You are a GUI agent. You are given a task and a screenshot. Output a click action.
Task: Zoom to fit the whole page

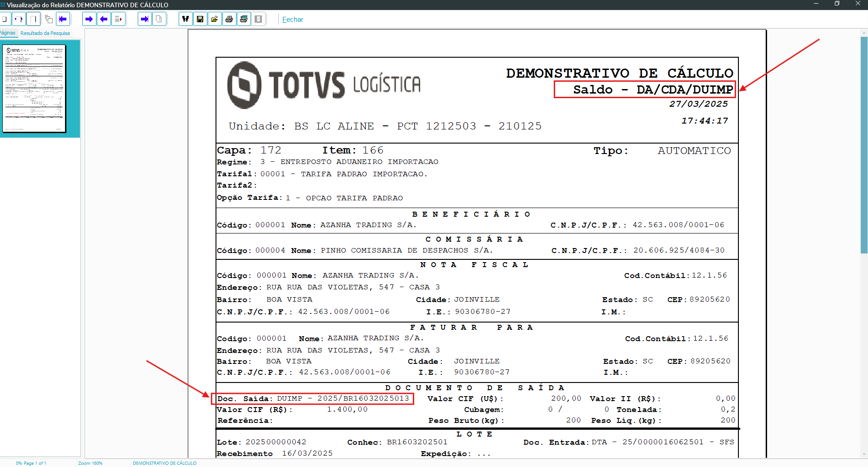click(5, 19)
